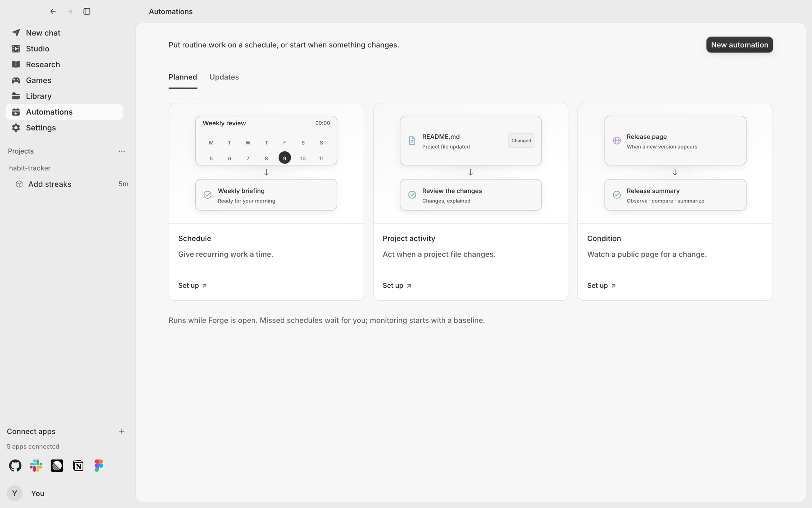Image resolution: width=812 pixels, height=508 pixels.
Task: Open Settings gear item
Action: click(x=64, y=128)
